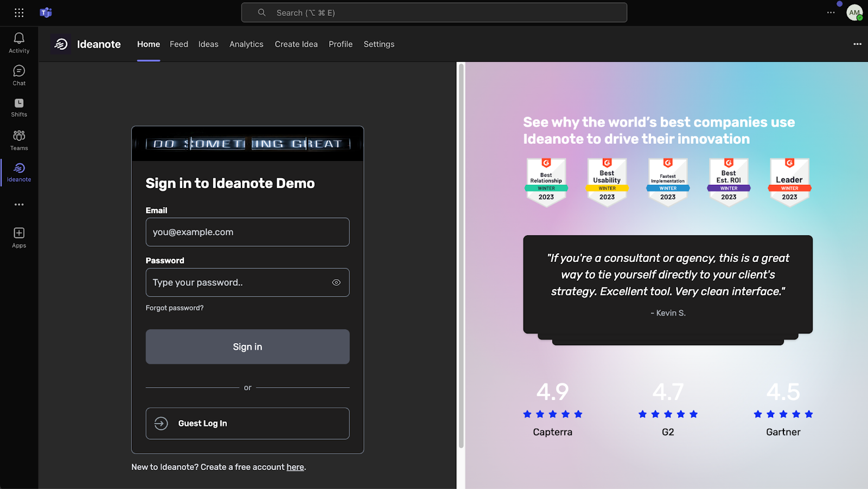Viewport: 868px width, 489px height.
Task: Open the Apps store icon
Action: 19,237
